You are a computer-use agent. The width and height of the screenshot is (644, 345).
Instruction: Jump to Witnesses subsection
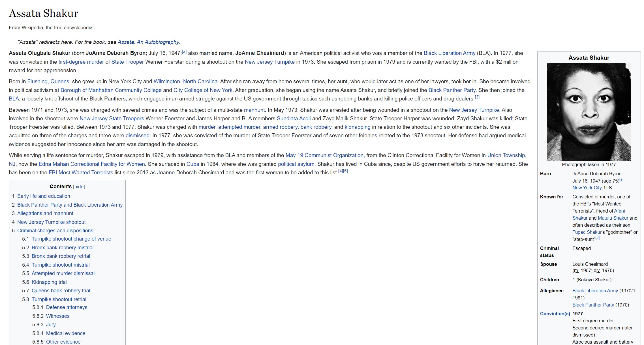click(58, 316)
